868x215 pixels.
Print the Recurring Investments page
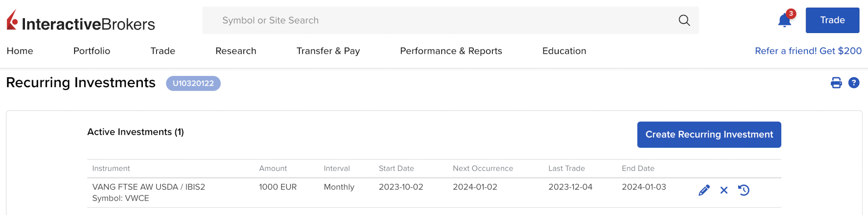(x=836, y=83)
